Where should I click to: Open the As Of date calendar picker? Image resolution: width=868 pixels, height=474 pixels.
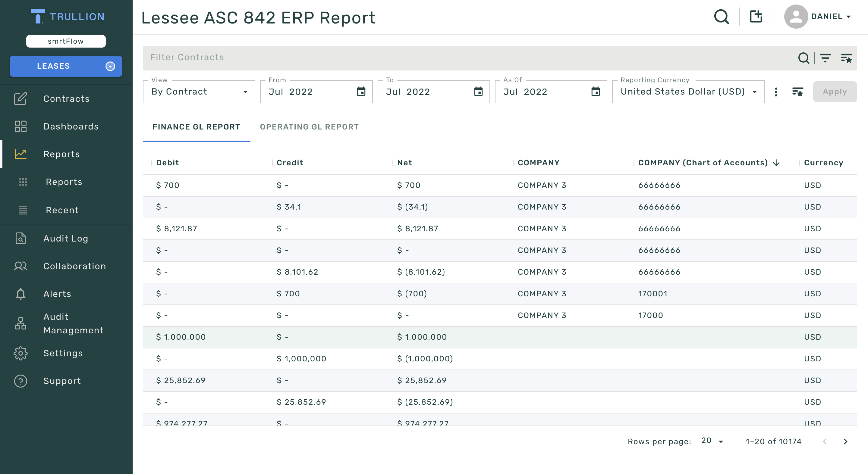596,92
